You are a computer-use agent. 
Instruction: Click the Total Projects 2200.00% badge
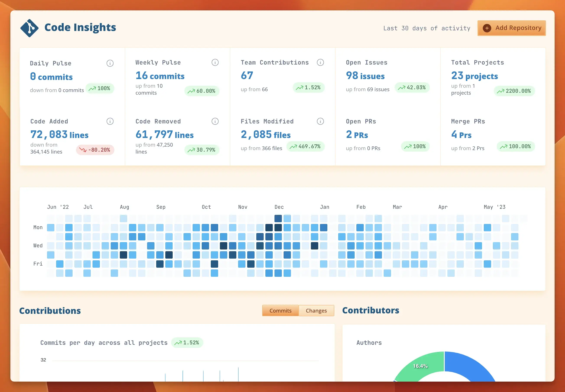coord(514,91)
